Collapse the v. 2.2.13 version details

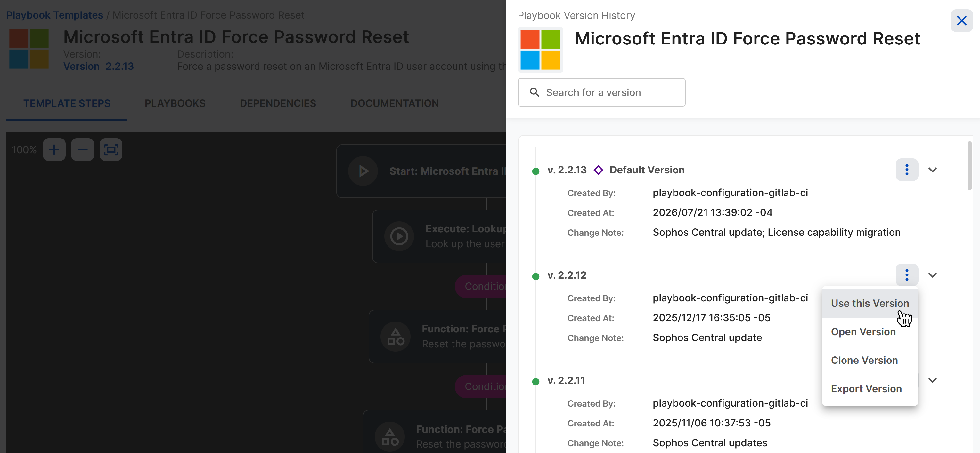(932, 170)
